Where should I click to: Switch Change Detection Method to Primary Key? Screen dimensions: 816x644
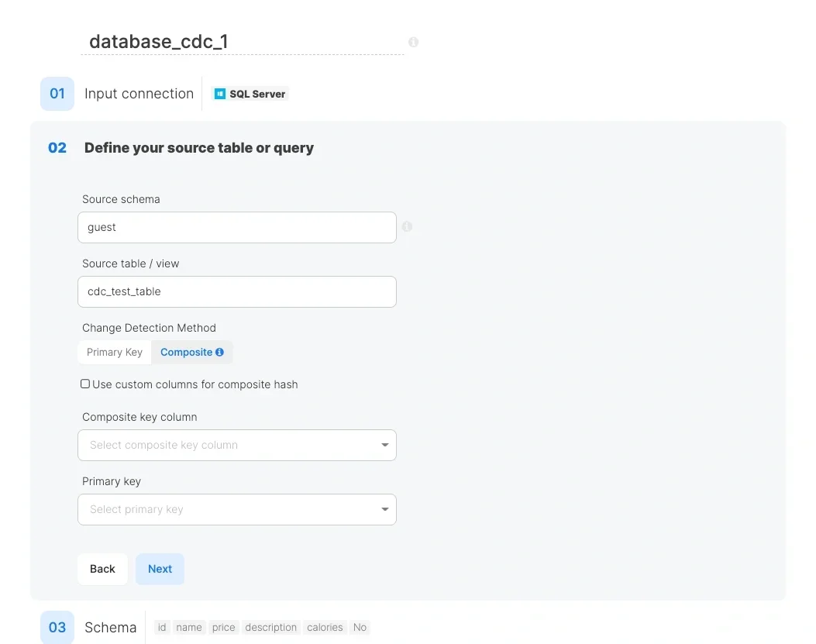pyautogui.click(x=114, y=352)
